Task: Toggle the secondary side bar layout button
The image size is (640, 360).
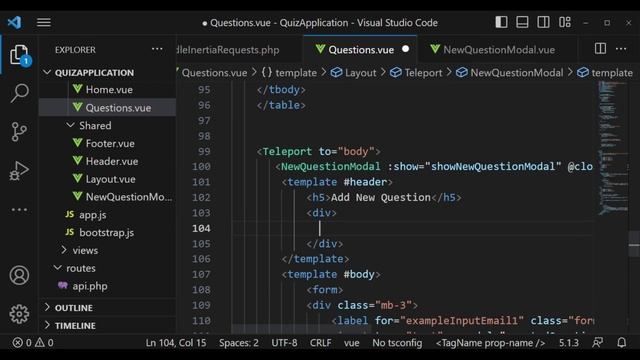Action: pyautogui.click(x=543, y=22)
